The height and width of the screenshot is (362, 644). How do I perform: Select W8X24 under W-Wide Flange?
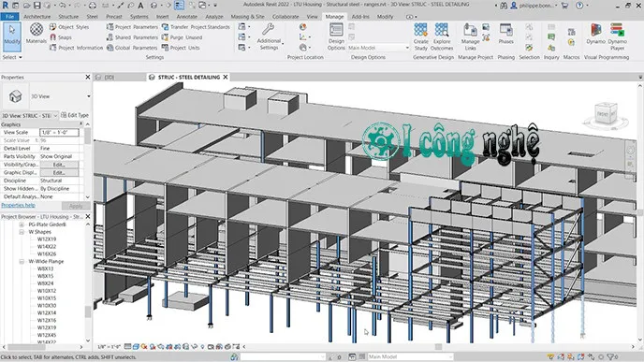(x=45, y=283)
